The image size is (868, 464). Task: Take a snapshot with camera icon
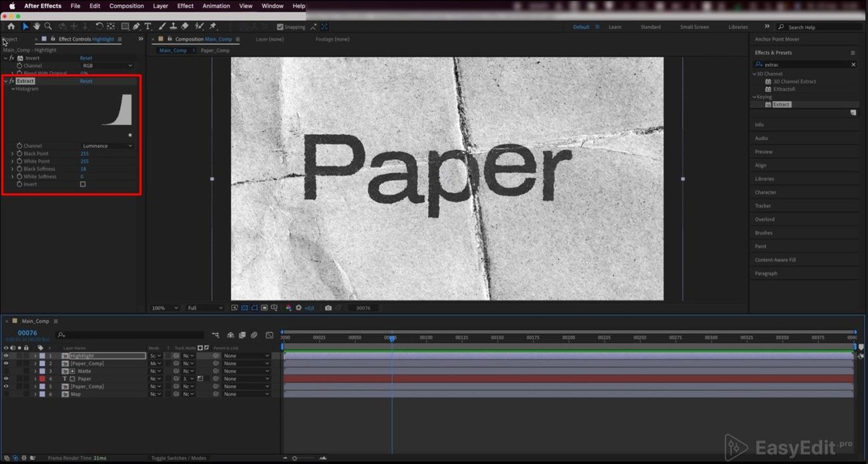[328, 308]
